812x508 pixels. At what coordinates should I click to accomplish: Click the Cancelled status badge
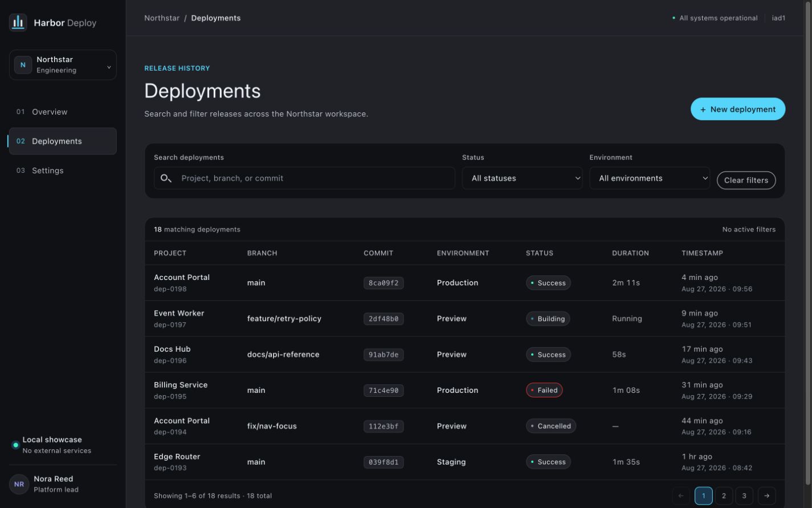click(x=551, y=426)
